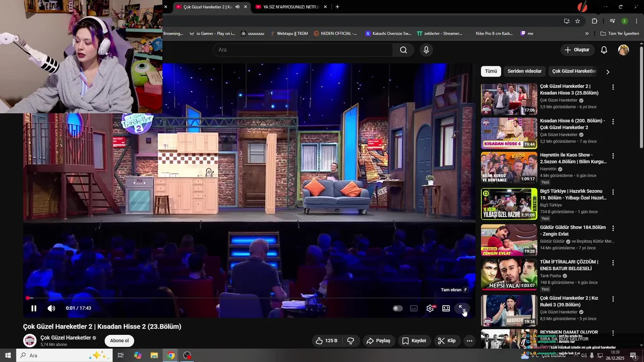This screenshot has height=362, width=644.
Task: Open Çok Güzel Hareketler channel avatar
Action: 30,340
